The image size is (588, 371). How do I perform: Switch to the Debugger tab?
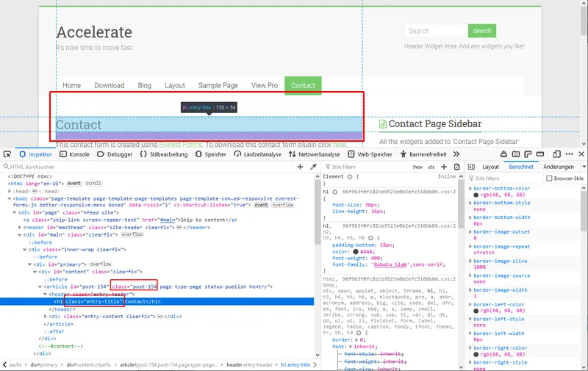[x=115, y=154]
